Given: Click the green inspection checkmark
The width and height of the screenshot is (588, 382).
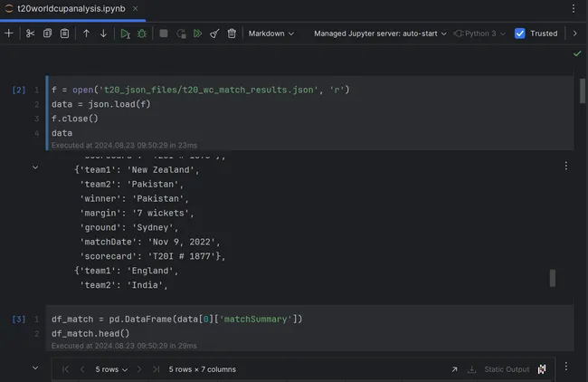Looking at the screenshot, I should pyautogui.click(x=577, y=53).
